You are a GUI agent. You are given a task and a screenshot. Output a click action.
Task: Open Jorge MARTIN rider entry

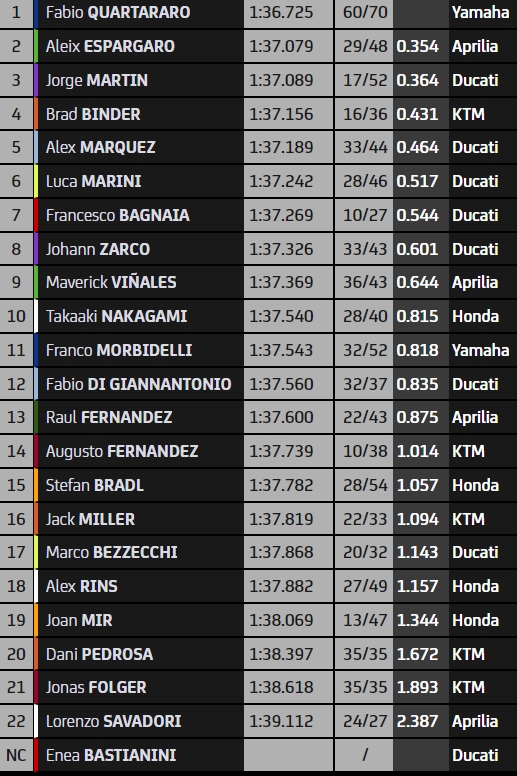pyautogui.click(x=96, y=80)
